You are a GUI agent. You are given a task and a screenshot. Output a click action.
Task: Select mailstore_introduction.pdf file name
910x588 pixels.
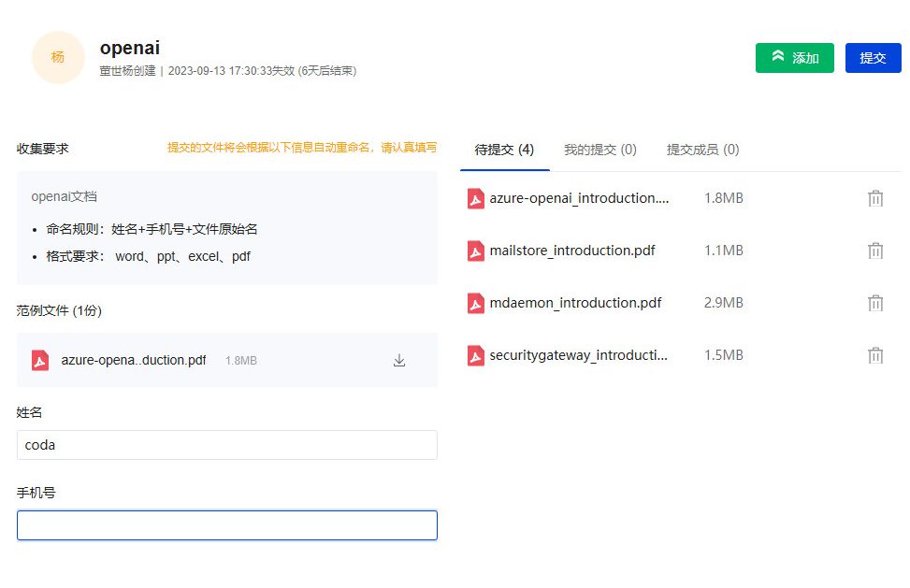click(572, 251)
